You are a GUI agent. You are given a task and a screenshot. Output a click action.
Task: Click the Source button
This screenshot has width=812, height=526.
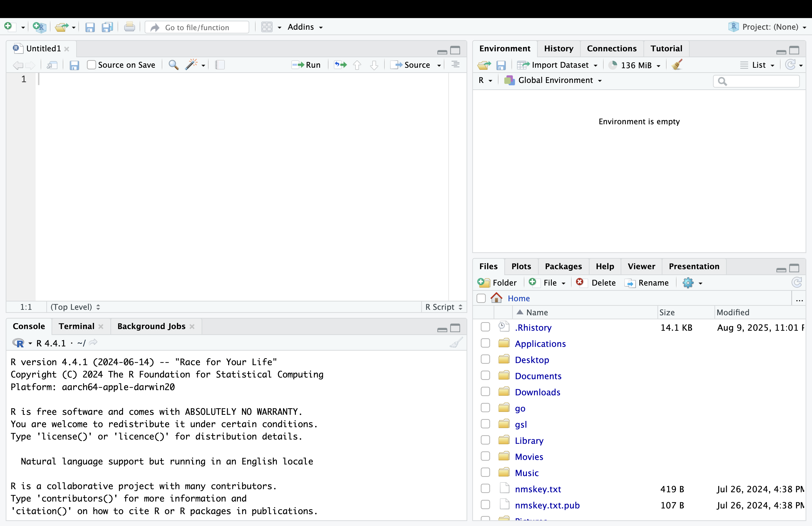click(411, 65)
